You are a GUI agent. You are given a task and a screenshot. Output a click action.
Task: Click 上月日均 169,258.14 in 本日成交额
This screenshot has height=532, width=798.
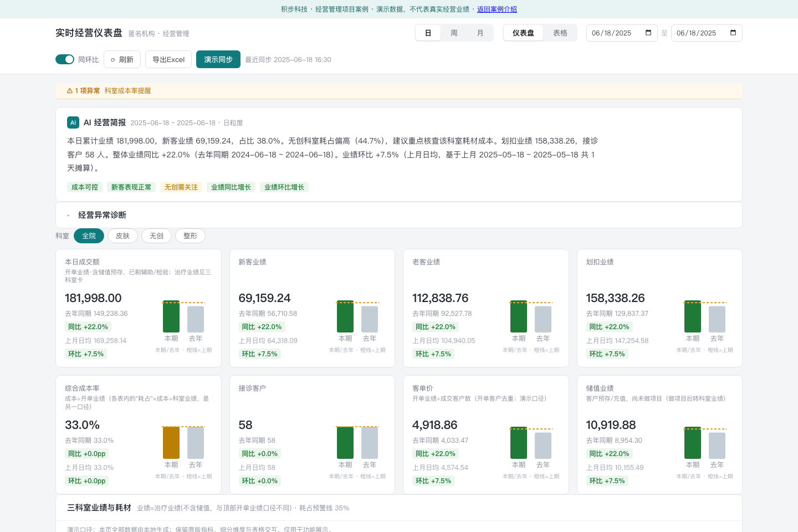pos(96,341)
